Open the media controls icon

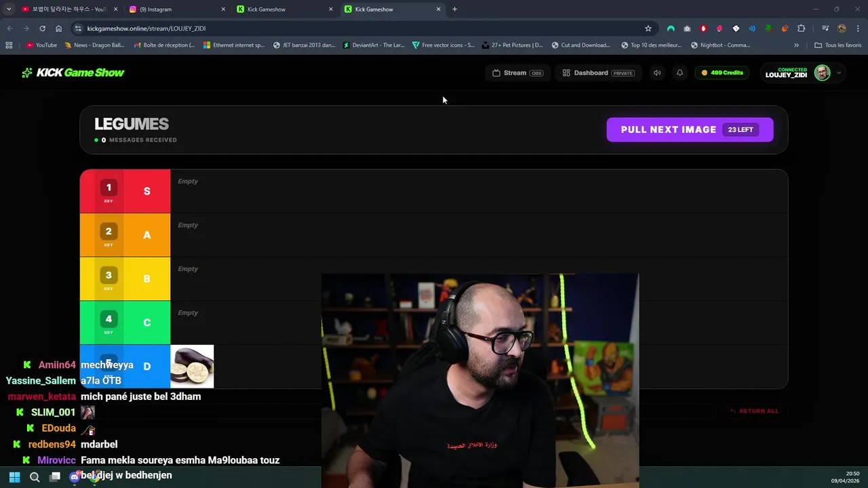pos(825,28)
